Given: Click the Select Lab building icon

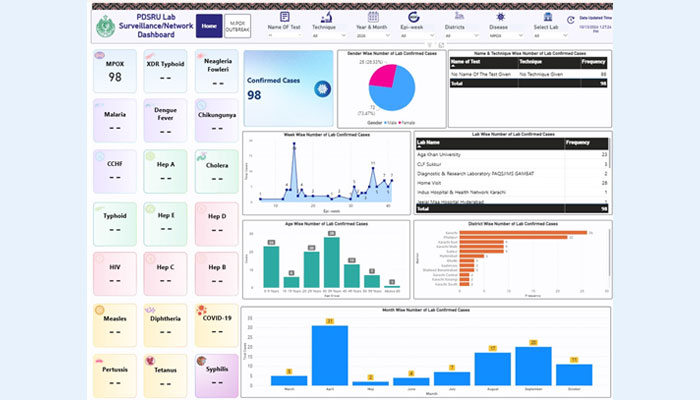Looking at the screenshot, I should pyautogui.click(x=548, y=17).
